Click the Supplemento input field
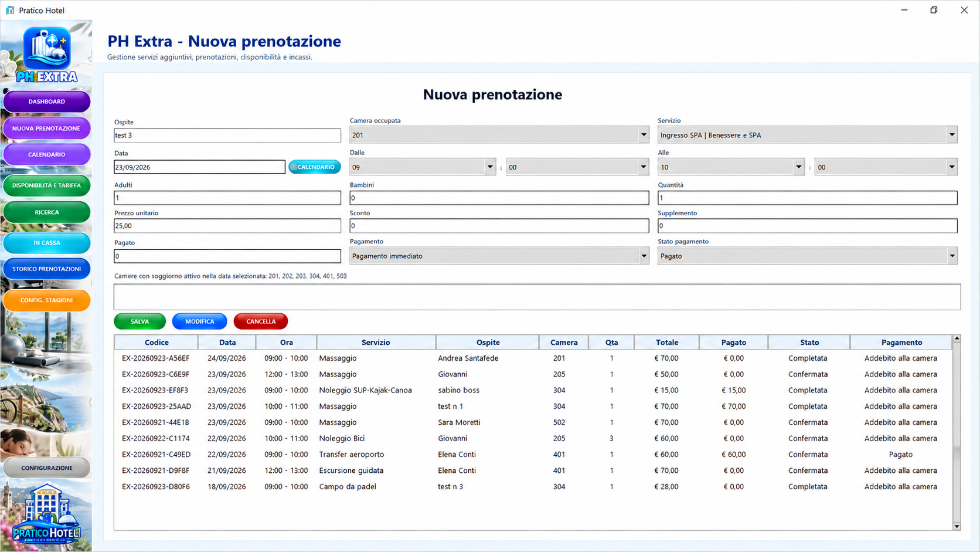Viewport: 980px width, 552px height. click(x=808, y=226)
